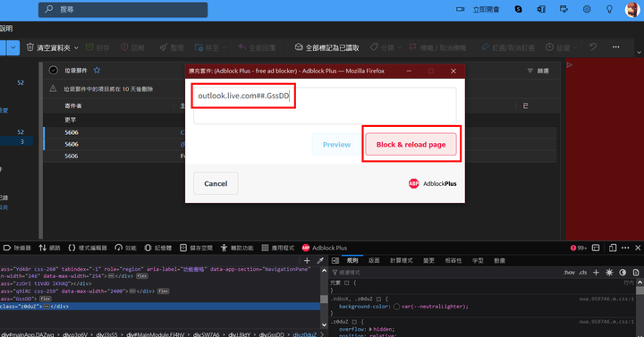Select the 計算樣式 computed tab
Viewport: 644px width, 337px height.
pos(402,261)
